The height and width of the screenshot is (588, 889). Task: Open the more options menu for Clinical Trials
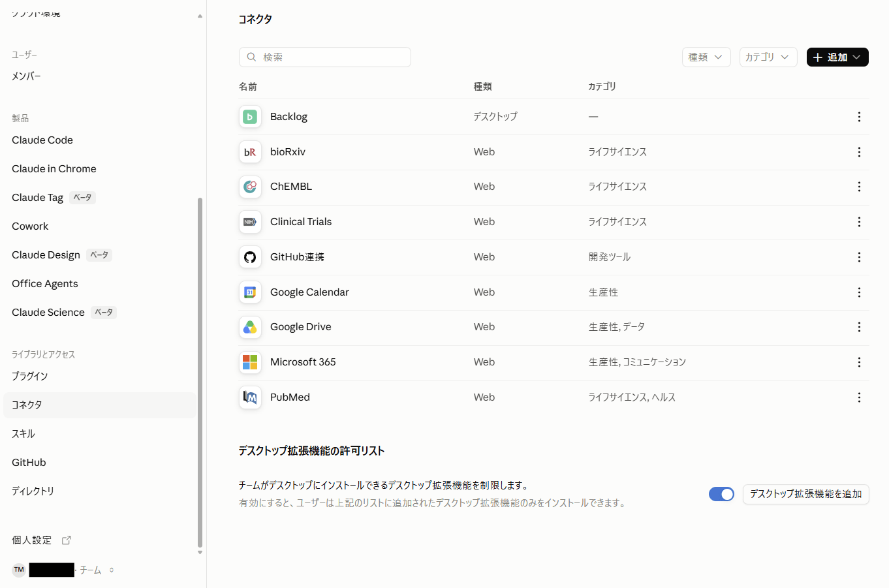(859, 222)
